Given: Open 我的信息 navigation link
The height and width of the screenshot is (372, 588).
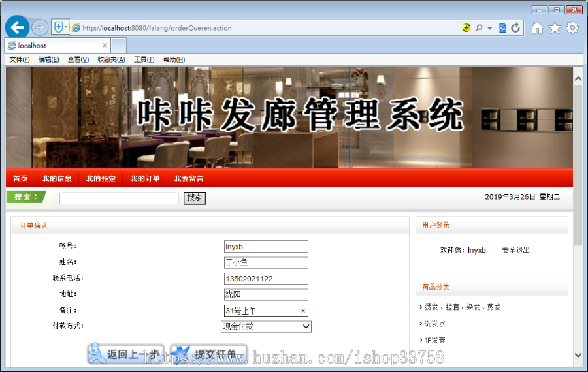Looking at the screenshot, I should (x=57, y=179).
